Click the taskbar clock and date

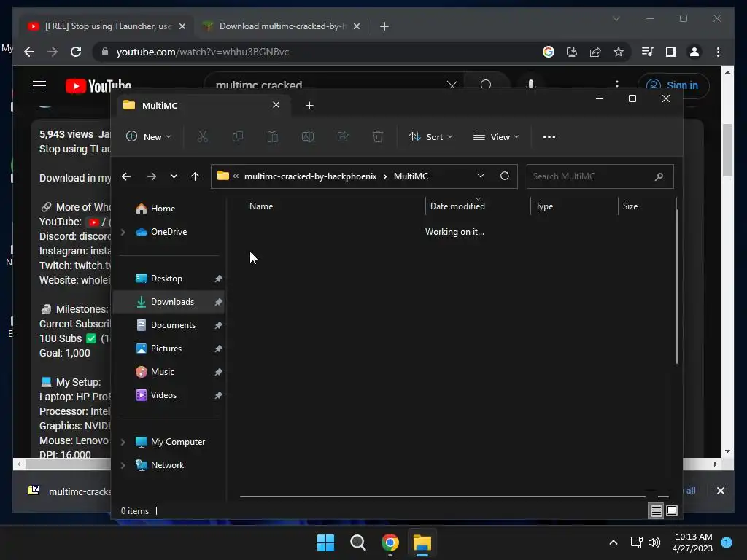point(693,542)
